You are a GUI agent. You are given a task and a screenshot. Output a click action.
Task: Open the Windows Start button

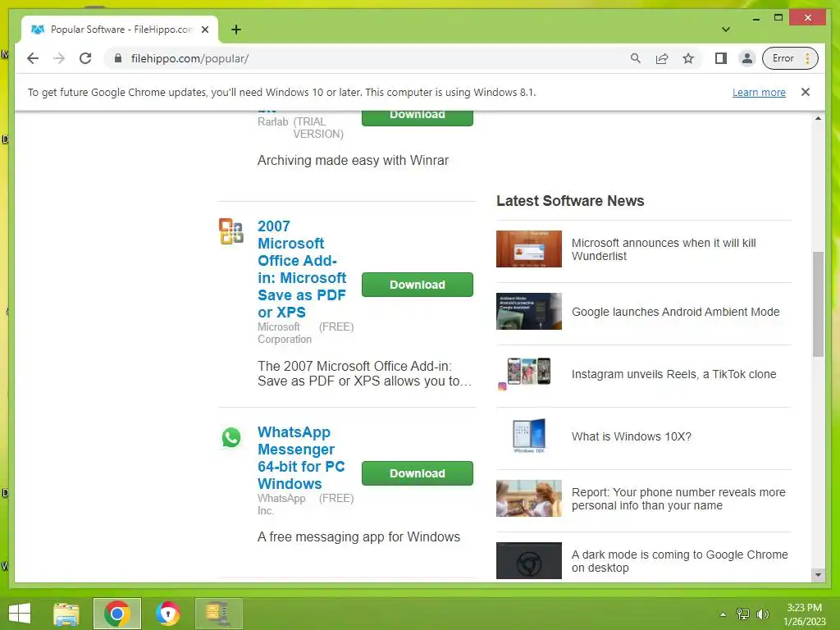[20, 614]
